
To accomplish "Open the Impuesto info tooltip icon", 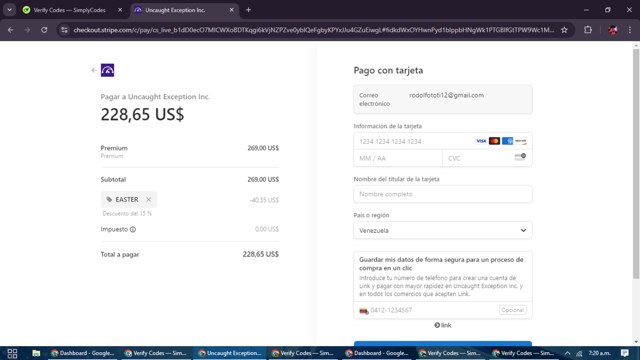I will pos(133,229).
